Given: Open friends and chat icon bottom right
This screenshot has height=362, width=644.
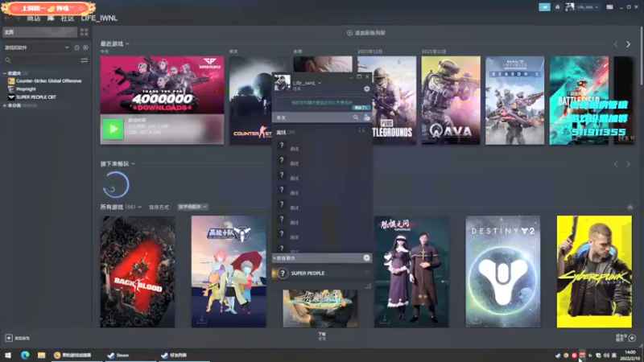Looking at the screenshot, I should coord(632,338).
